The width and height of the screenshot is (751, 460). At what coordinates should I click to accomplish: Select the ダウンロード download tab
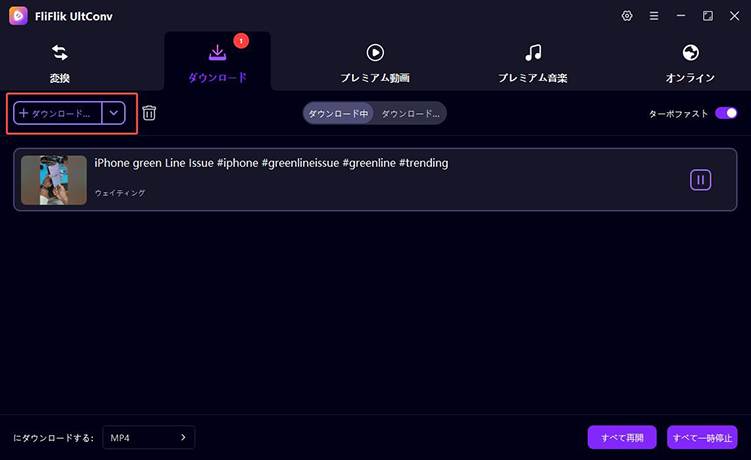point(217,63)
